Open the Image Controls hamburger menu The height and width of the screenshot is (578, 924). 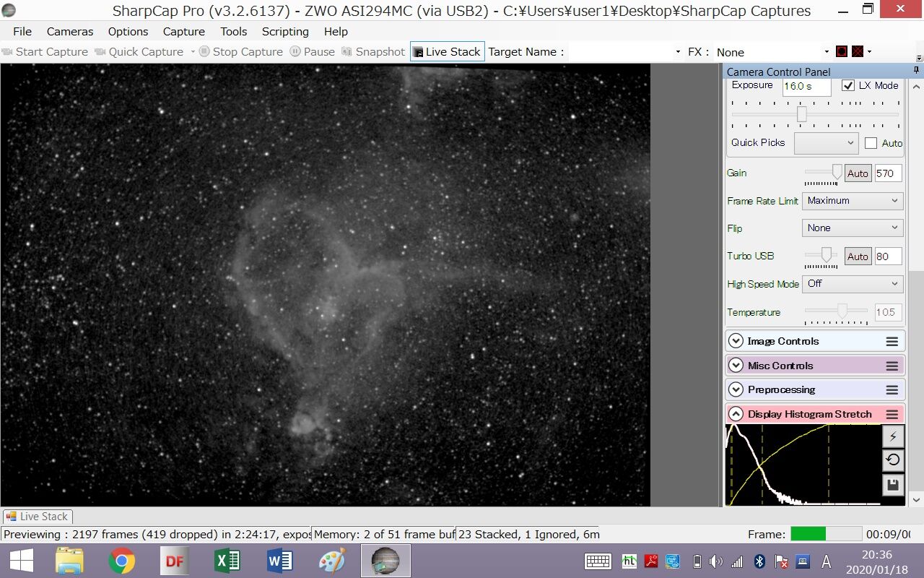tap(892, 342)
